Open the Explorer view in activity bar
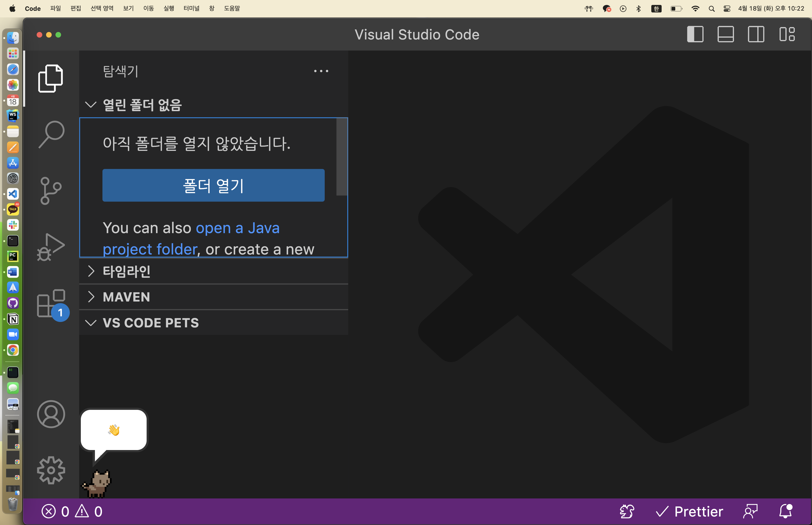Image resolution: width=812 pixels, height=525 pixels. [x=51, y=78]
